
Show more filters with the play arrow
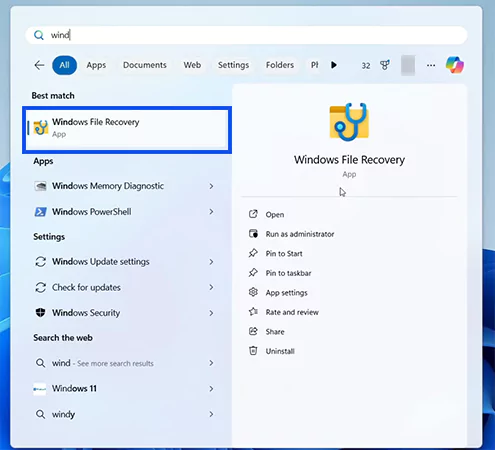point(334,65)
